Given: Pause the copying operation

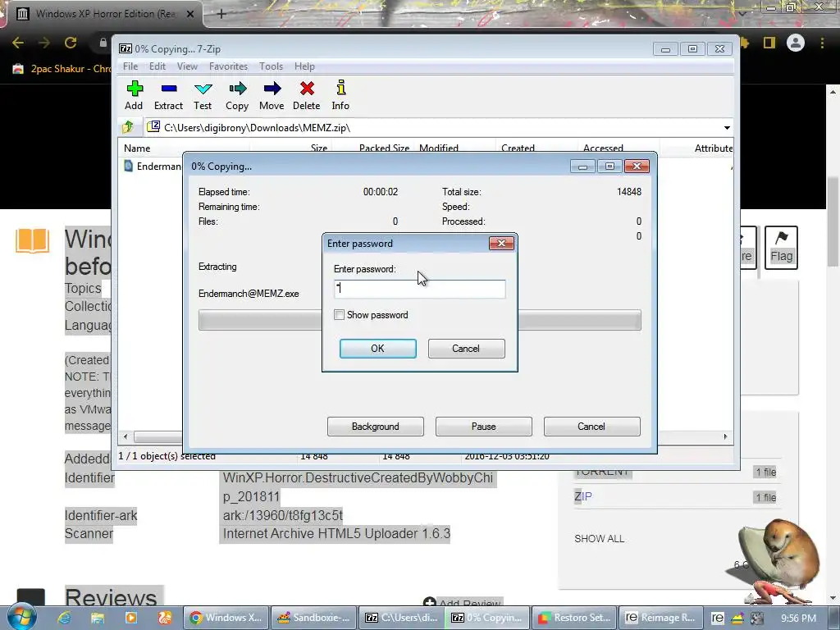Looking at the screenshot, I should [x=484, y=427].
